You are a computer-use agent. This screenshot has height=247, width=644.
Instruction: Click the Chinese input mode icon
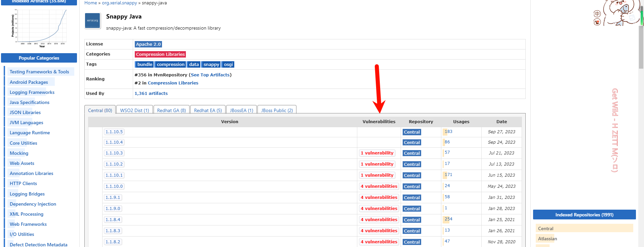click(x=597, y=14)
